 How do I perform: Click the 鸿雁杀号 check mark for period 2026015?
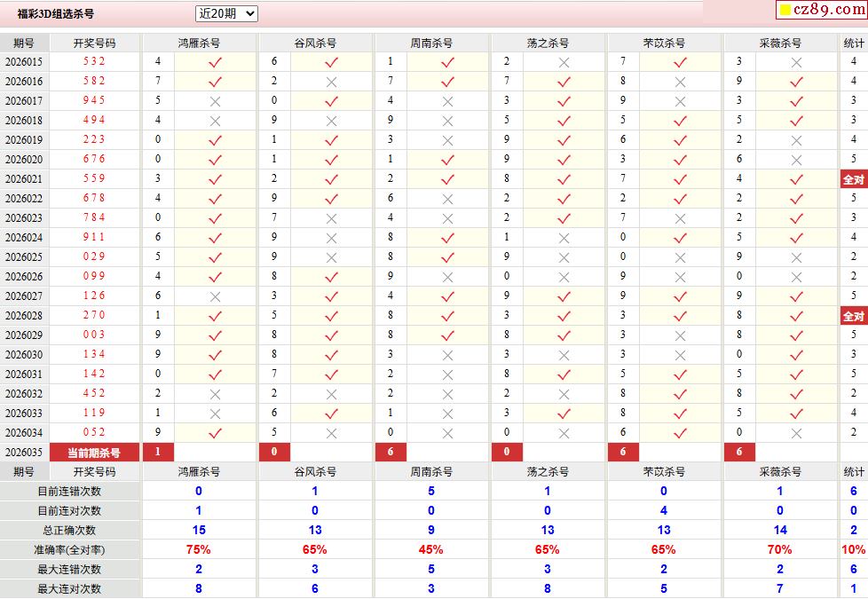point(215,62)
